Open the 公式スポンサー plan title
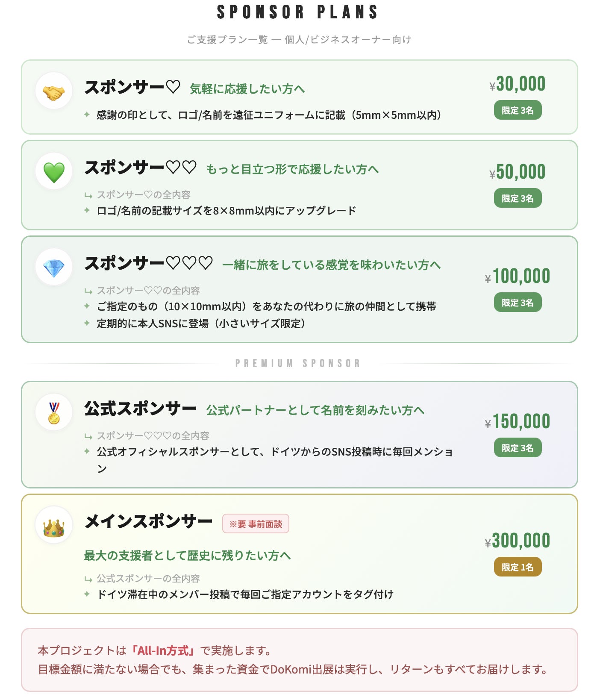Viewport: 600px width, 700px height. pyautogui.click(x=140, y=409)
